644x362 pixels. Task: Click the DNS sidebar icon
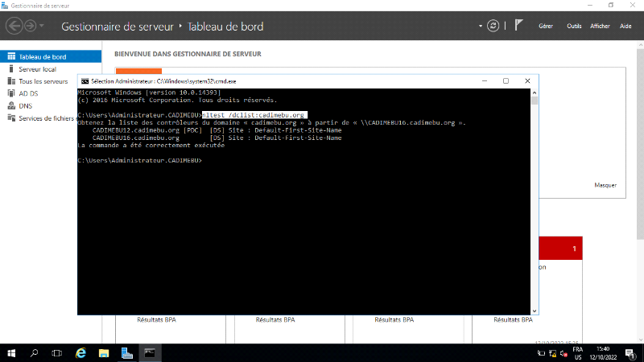[11, 105]
